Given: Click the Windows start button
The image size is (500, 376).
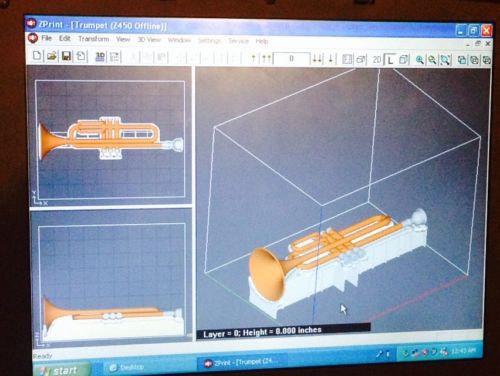Looking at the screenshot, I should (x=62, y=369).
